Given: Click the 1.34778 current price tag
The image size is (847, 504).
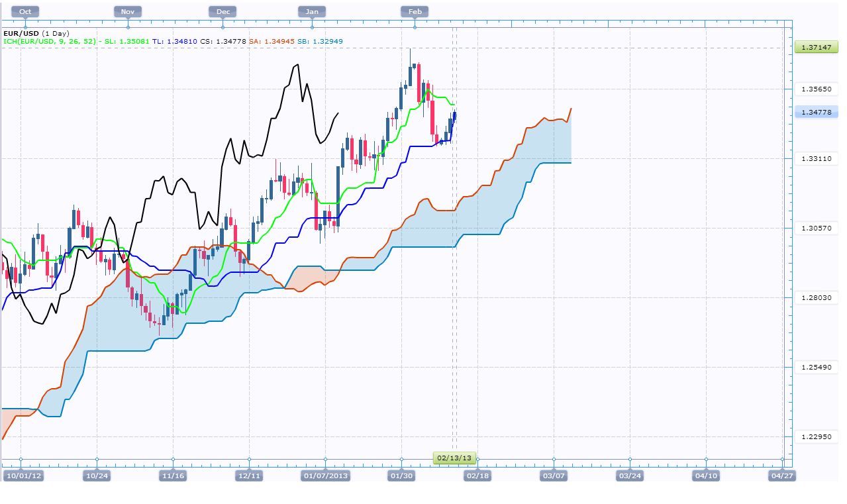Looking at the screenshot, I should pyautogui.click(x=817, y=113).
